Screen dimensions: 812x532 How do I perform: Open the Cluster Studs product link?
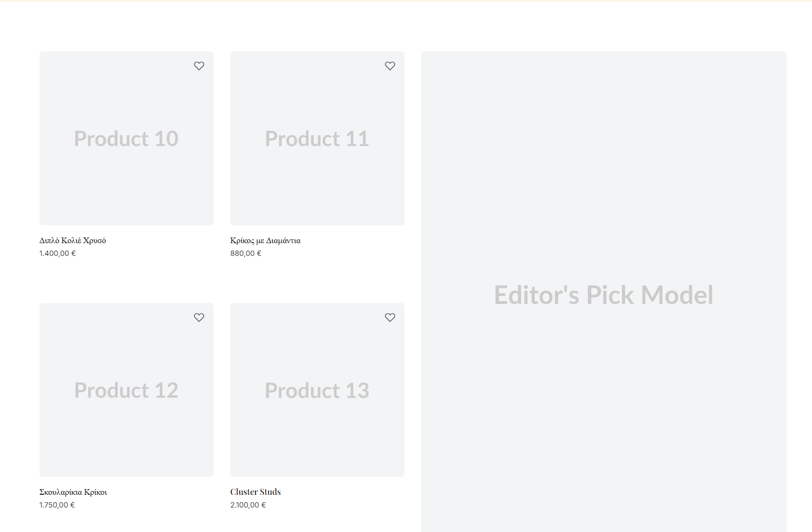[x=255, y=491]
